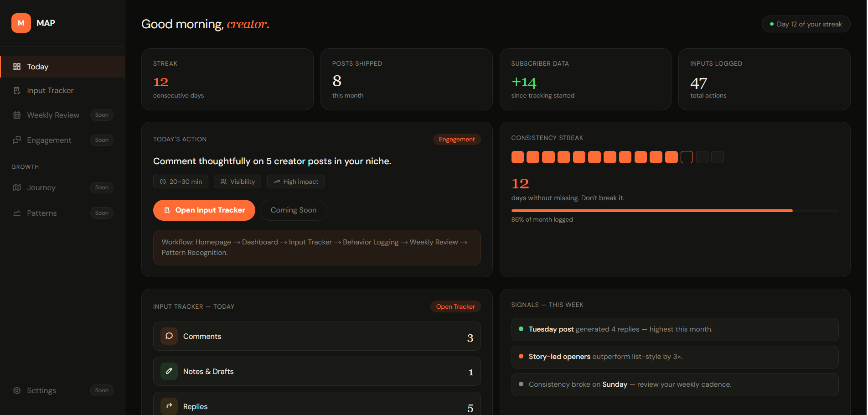
Task: Click the 'Good morning, creator.' heading
Action: click(206, 24)
